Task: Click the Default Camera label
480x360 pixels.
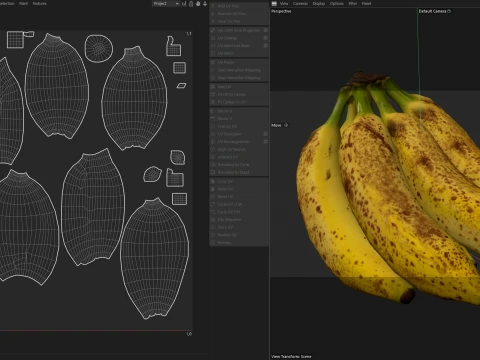Action: 432,11
